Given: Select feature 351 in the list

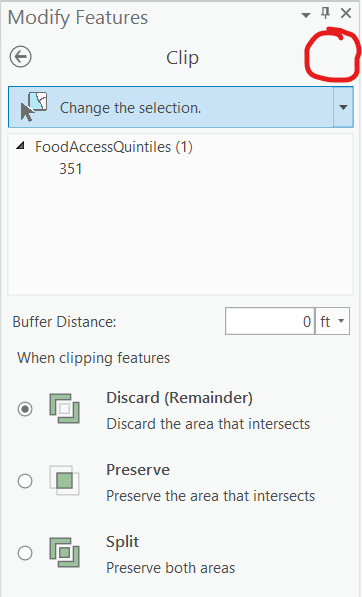Looking at the screenshot, I should (71, 169).
